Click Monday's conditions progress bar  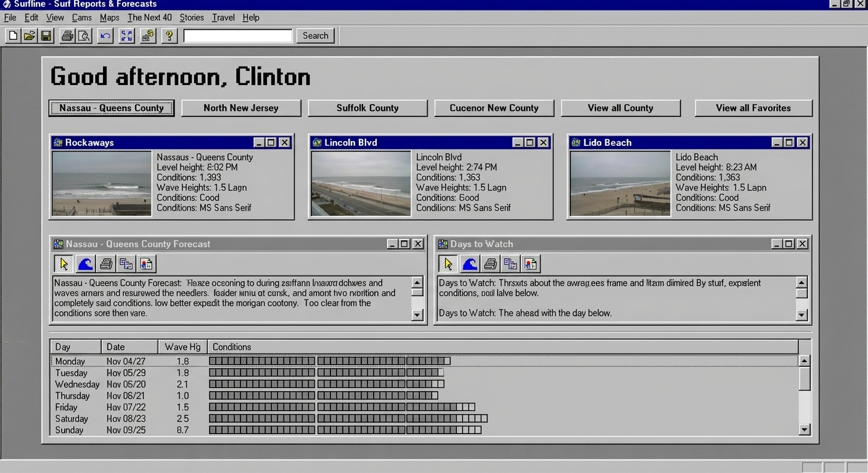(329, 361)
